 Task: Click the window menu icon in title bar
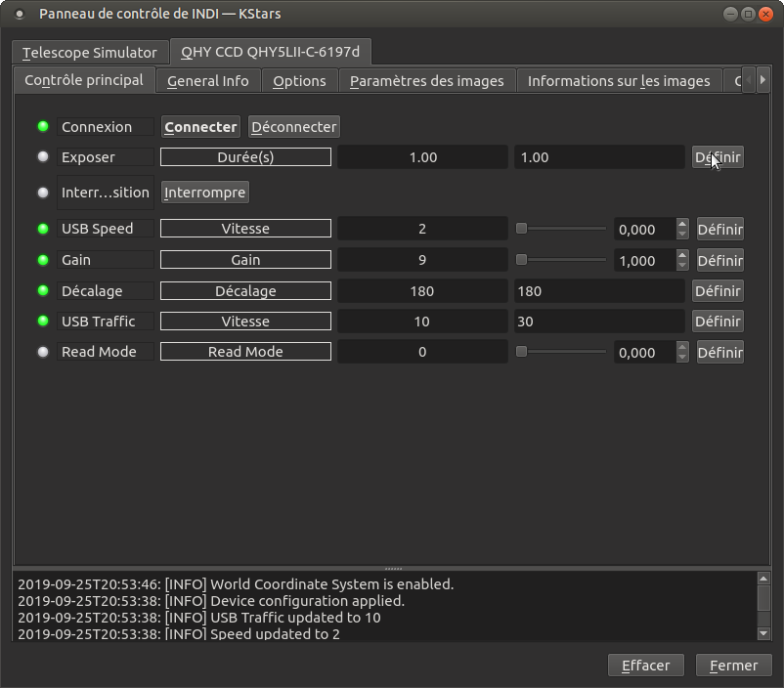coord(20,14)
